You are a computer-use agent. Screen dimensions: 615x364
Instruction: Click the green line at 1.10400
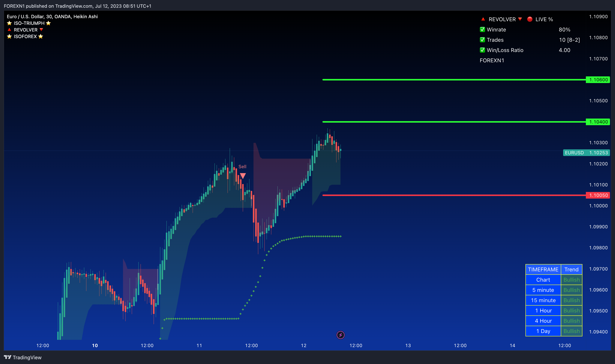[x=454, y=122]
